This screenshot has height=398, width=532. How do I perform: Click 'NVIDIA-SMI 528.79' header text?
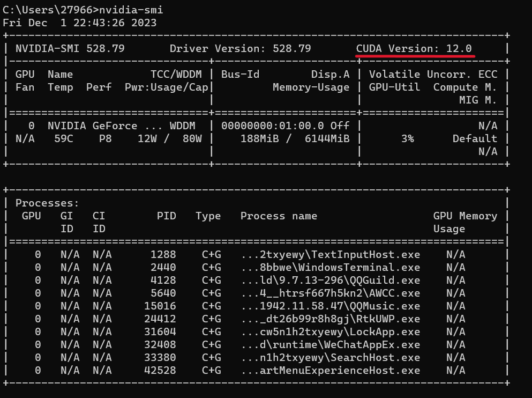pyautogui.click(x=70, y=49)
